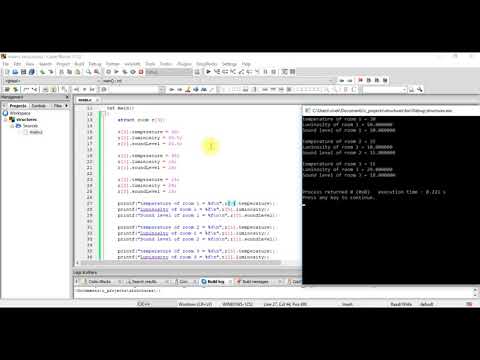
Task: Switch to the Files management tab
Action: click(x=58, y=106)
